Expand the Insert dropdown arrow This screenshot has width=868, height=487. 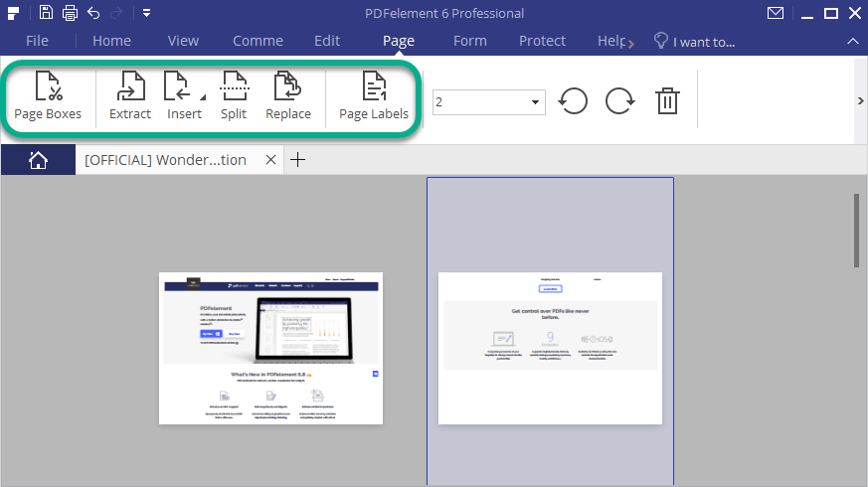pyautogui.click(x=203, y=97)
